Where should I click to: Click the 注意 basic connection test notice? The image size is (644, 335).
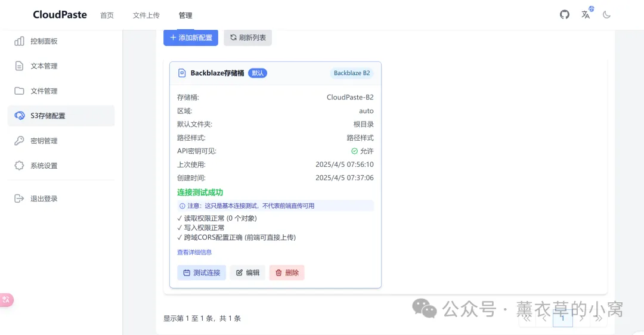(x=275, y=206)
